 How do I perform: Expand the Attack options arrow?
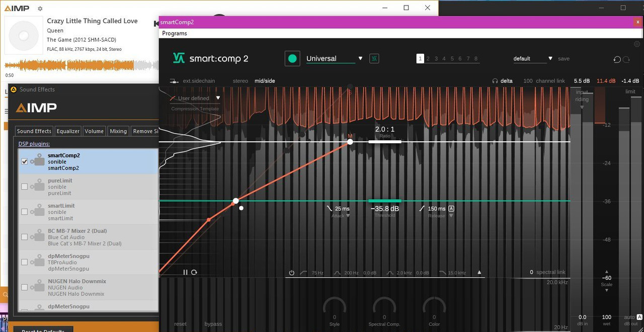(348, 216)
